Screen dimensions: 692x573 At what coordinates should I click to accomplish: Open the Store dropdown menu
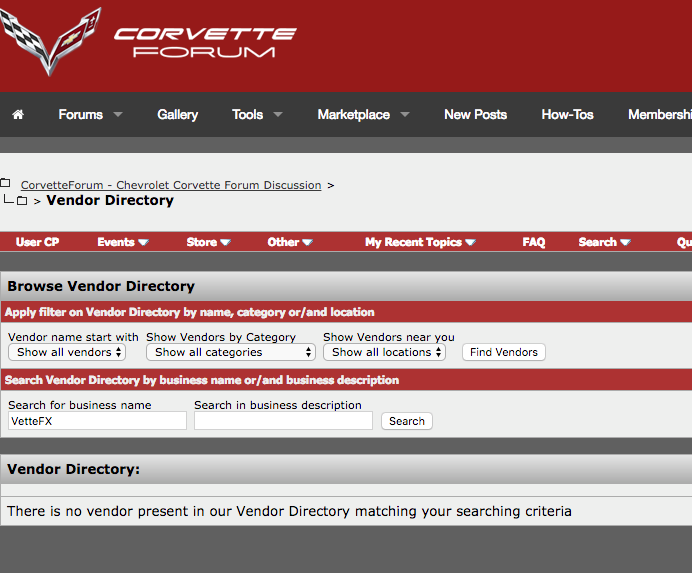pyautogui.click(x=208, y=242)
